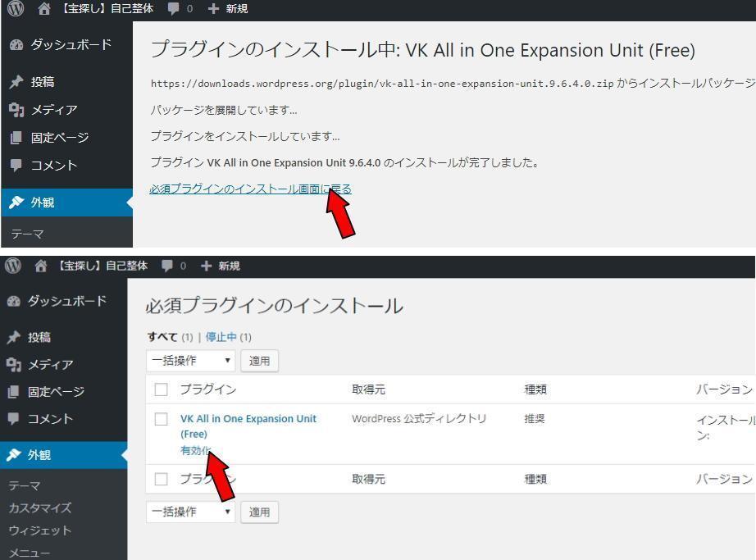The image size is (756, 560).
Task: Open comments bubble icon in lower admin bar
Action: pos(167,266)
